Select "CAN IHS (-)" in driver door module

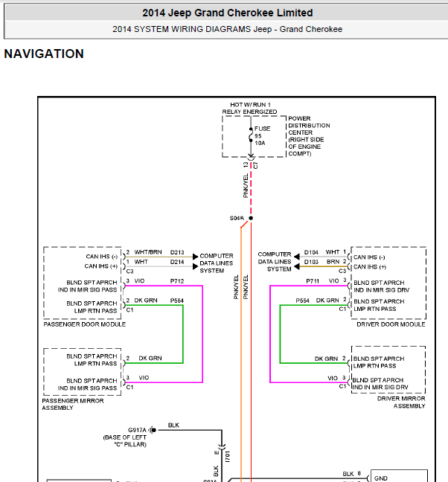tap(369, 257)
